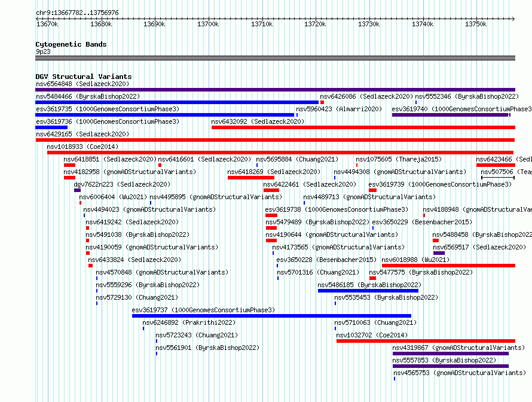
Task: Open nsv5701316 (Chuang2021) variant
Action: click(x=318, y=272)
